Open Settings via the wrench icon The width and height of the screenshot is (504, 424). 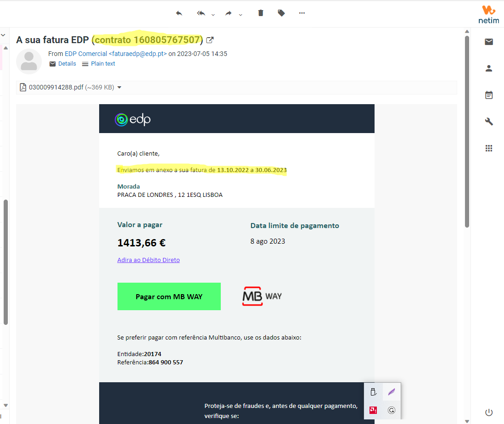tap(488, 121)
